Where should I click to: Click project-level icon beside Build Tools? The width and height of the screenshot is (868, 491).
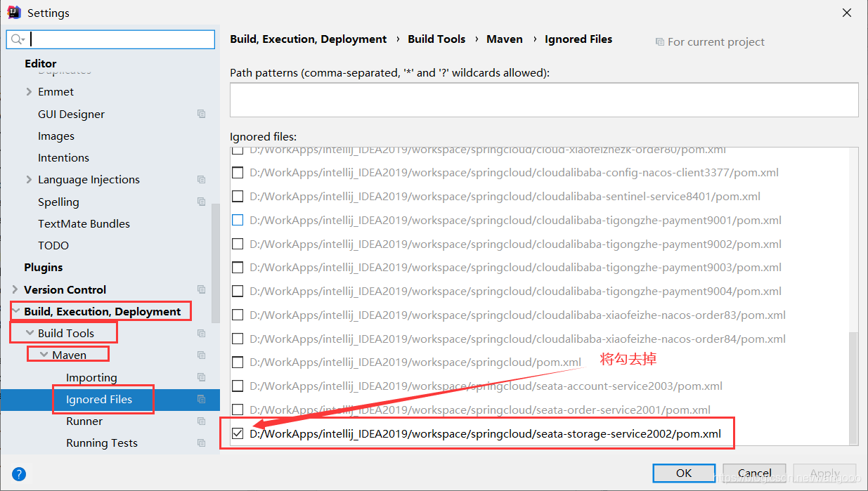coord(202,333)
